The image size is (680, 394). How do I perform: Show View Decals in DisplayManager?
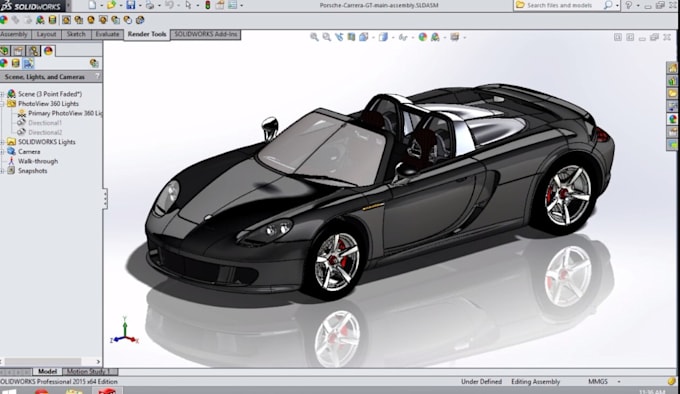[x=16, y=64]
